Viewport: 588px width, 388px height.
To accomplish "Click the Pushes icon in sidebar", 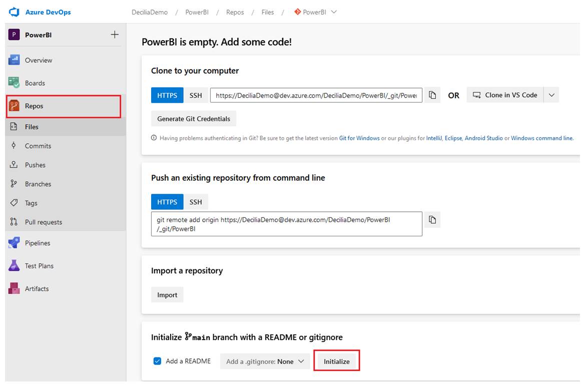I will [14, 165].
